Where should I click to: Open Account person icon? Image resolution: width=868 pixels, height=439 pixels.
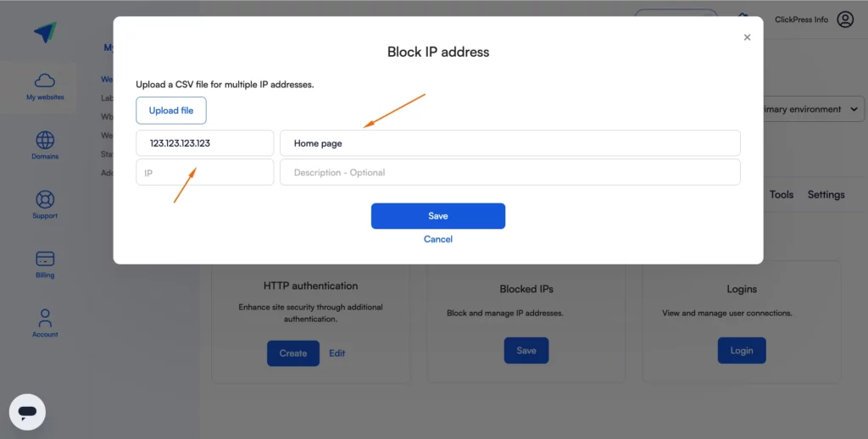tap(45, 318)
